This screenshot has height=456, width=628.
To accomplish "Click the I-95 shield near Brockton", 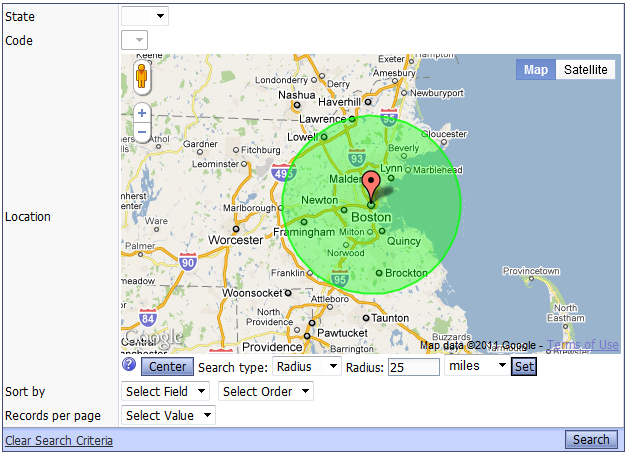I will point(339,279).
